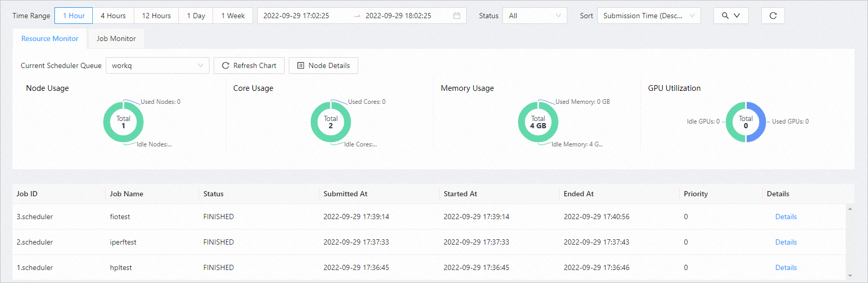Click FINISHED status of fiotest row

pos(218,217)
